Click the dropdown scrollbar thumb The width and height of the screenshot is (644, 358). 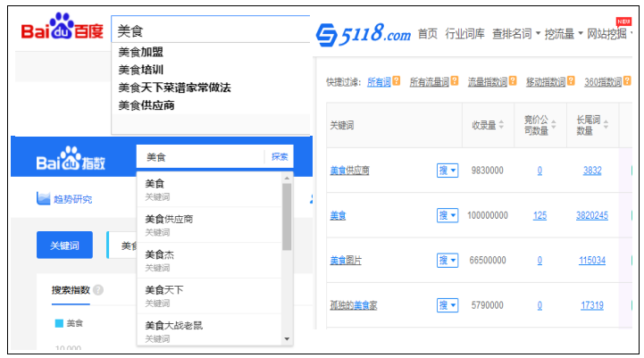(287, 216)
